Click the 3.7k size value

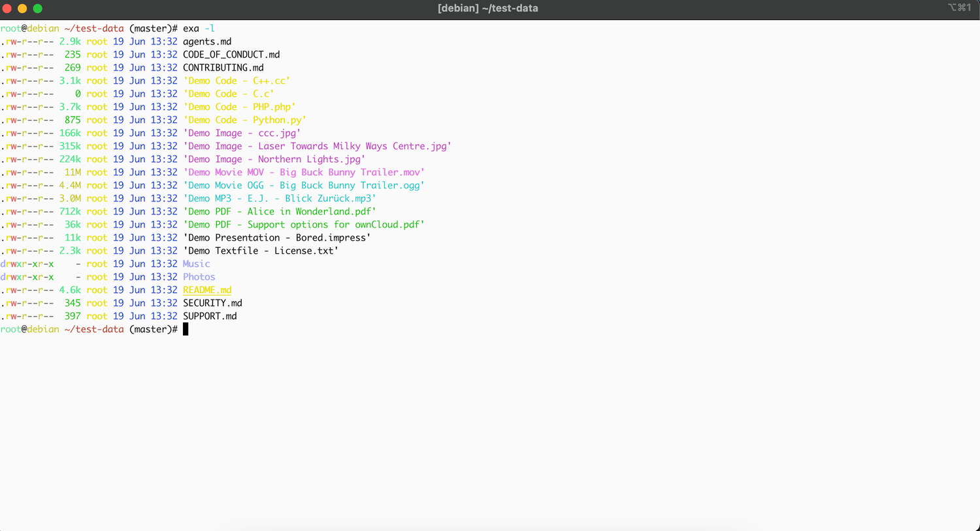70,107
